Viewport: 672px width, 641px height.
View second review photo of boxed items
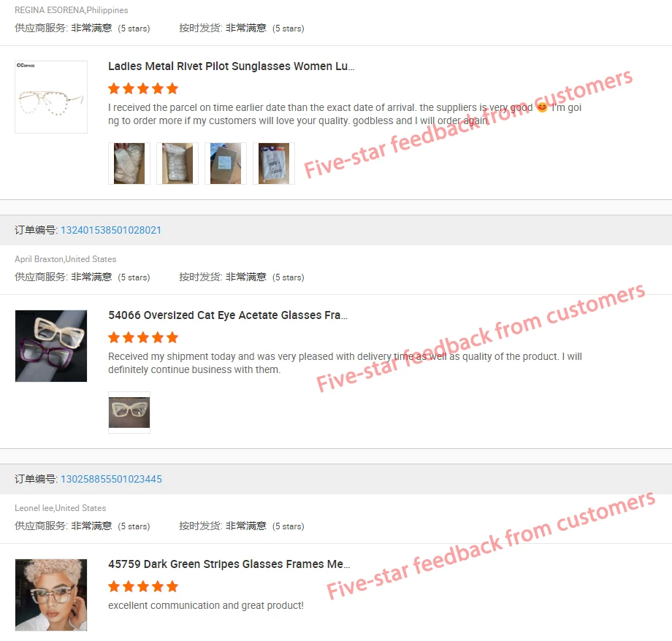[177, 164]
